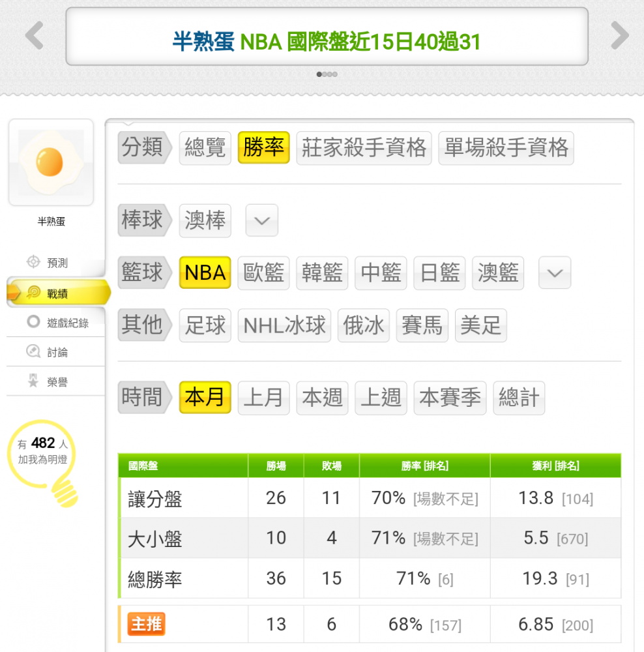
Task: Switch time range to 本週
Action: point(322,398)
